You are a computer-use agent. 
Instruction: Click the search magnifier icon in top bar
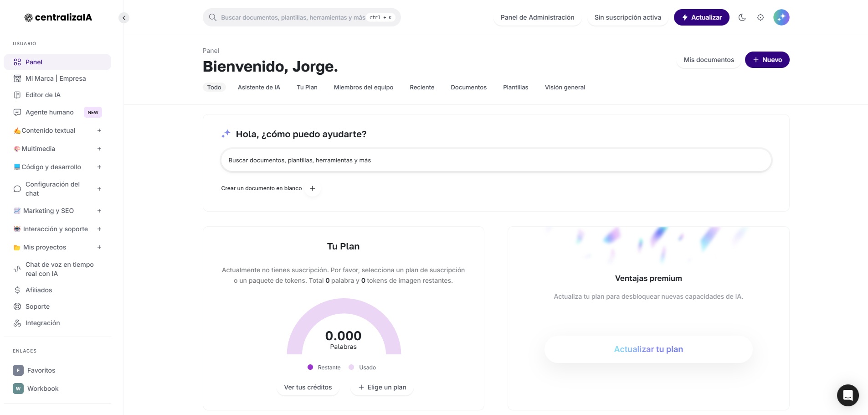(x=212, y=17)
